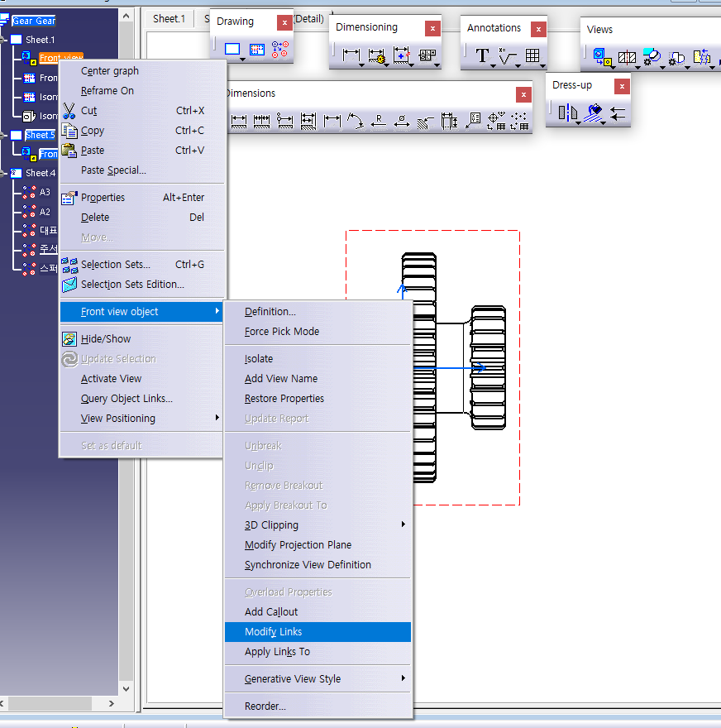Viewport: 721px width, 728px height.
Task: Click Hide/Show in context menu
Action: tap(142, 339)
